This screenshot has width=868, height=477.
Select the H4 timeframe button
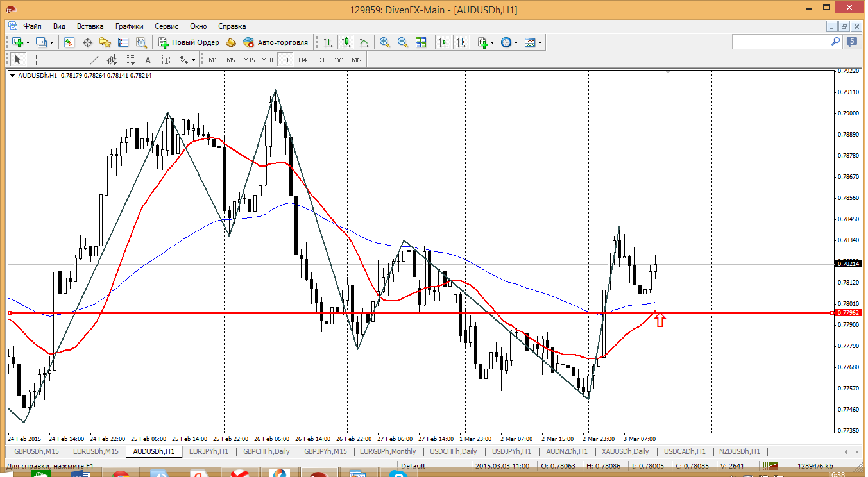303,60
